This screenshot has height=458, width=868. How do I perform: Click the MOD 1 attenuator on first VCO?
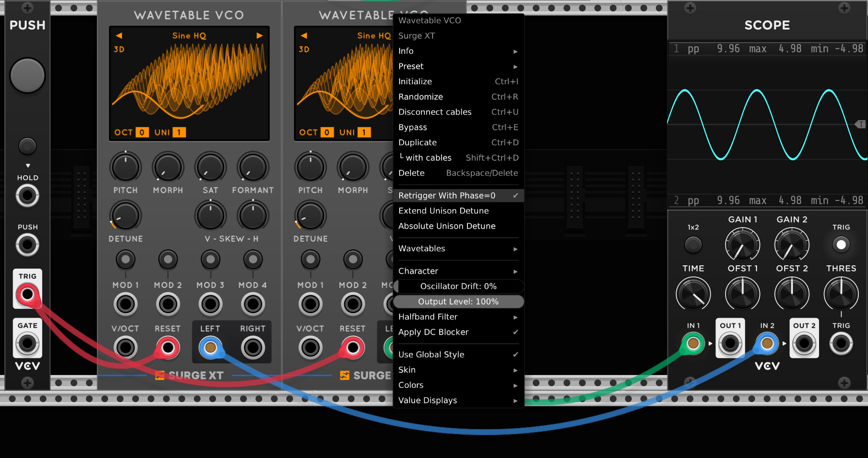click(x=125, y=260)
